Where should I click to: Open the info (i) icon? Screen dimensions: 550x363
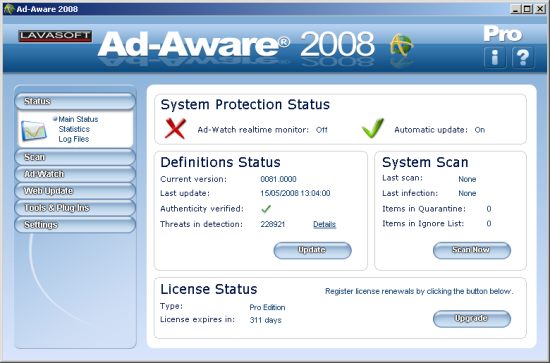[x=495, y=57]
